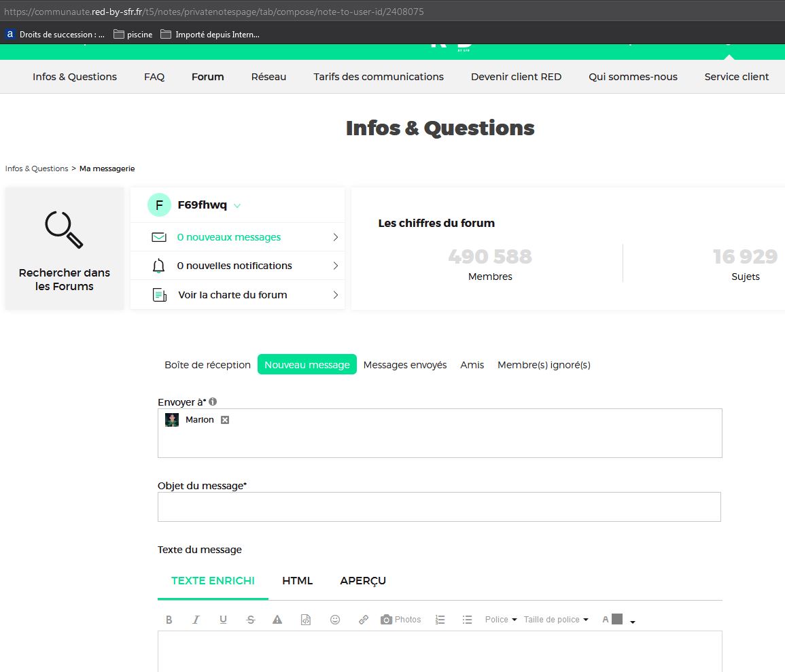Add Photos with camera button
The height and width of the screenshot is (672, 785).
400,620
